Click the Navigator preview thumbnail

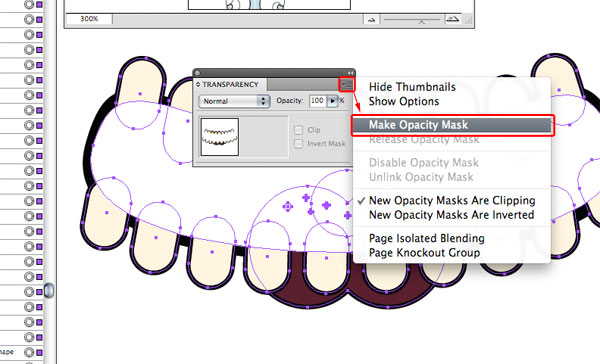[x=269, y=5]
